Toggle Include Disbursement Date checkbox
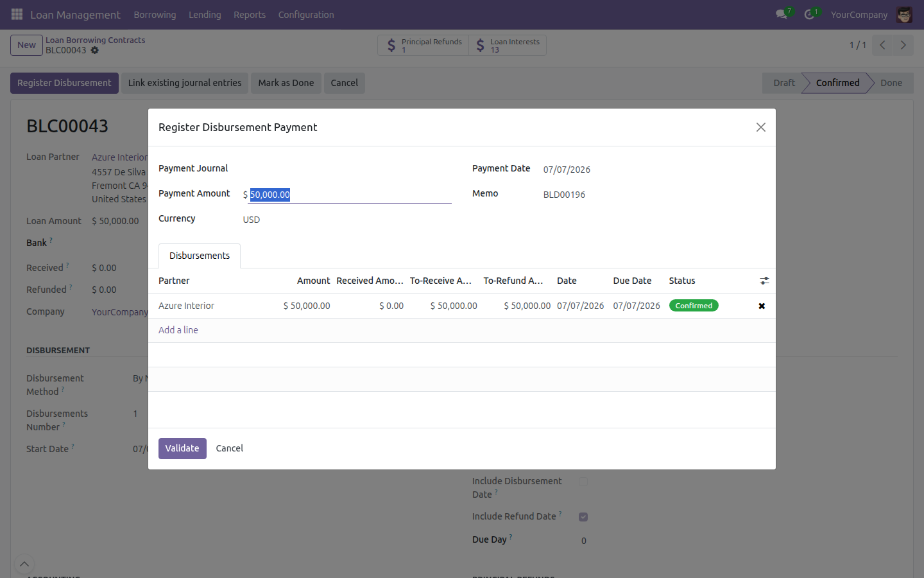 pyautogui.click(x=583, y=482)
